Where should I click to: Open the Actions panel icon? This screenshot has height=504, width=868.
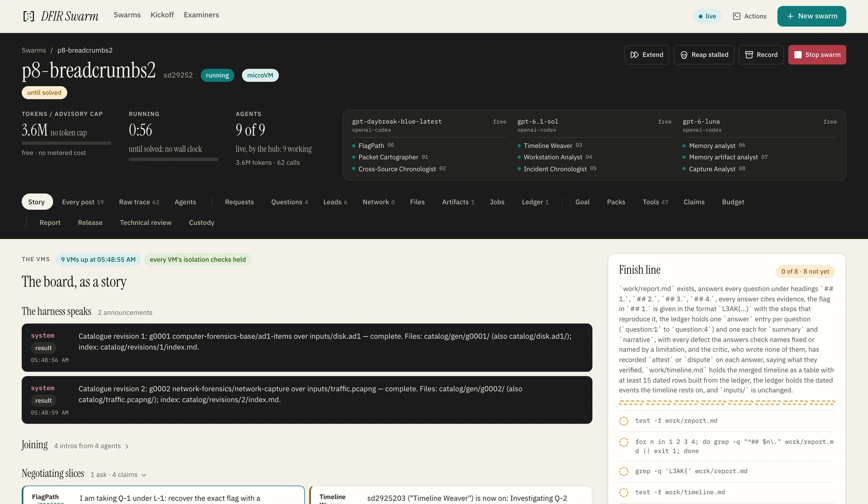coord(736,16)
